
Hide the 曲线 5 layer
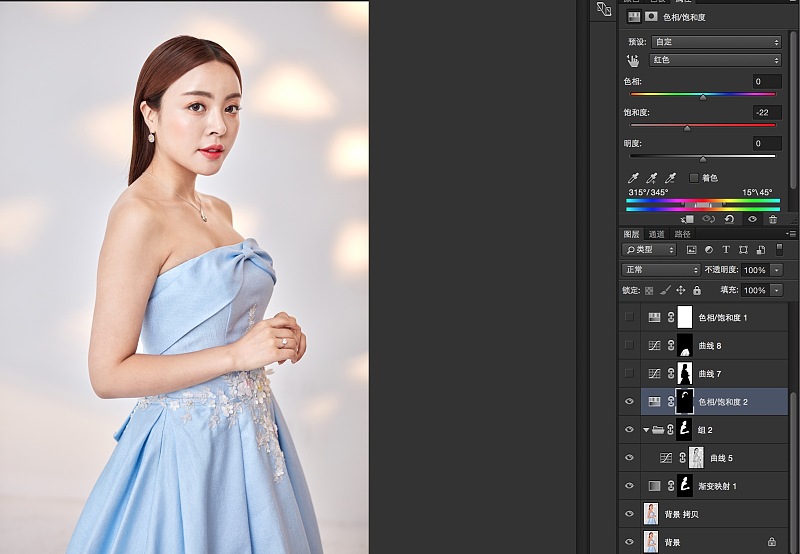pos(629,458)
